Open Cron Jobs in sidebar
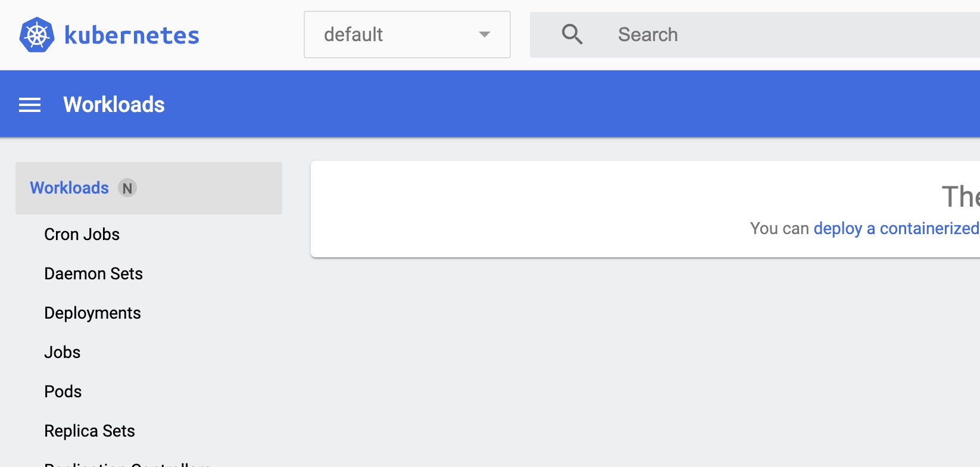The width and height of the screenshot is (980, 467). (x=82, y=235)
